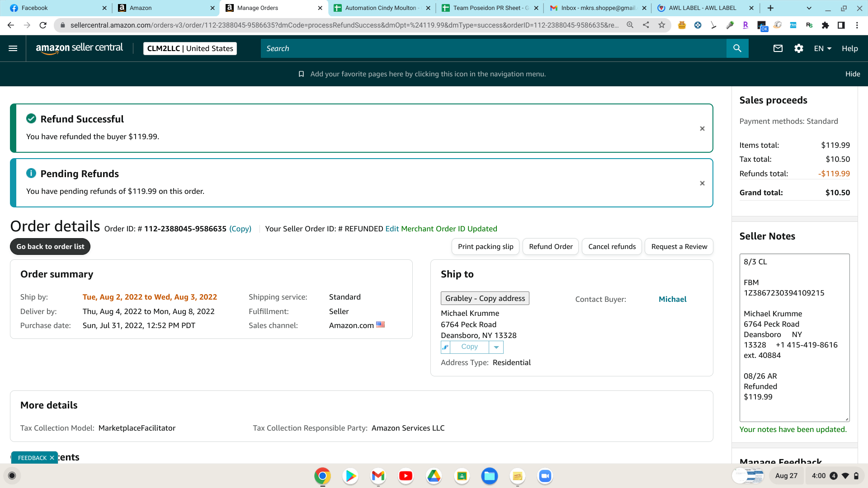The width and height of the screenshot is (868, 488).
Task: Open the Chrome extensions puzzle icon
Action: (826, 25)
